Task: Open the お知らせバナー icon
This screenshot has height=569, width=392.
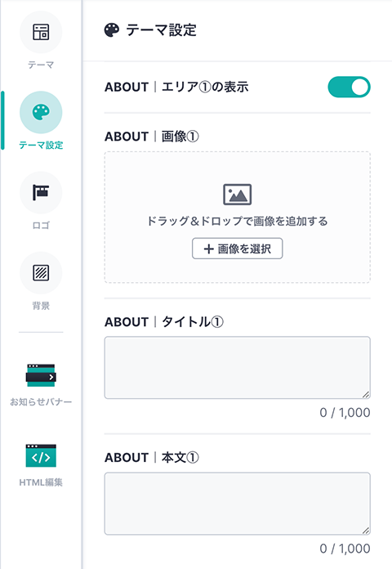Action: click(41, 375)
